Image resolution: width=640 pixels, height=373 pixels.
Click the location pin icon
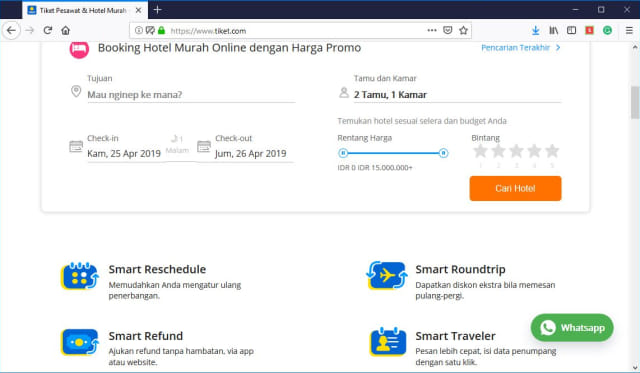(76, 91)
